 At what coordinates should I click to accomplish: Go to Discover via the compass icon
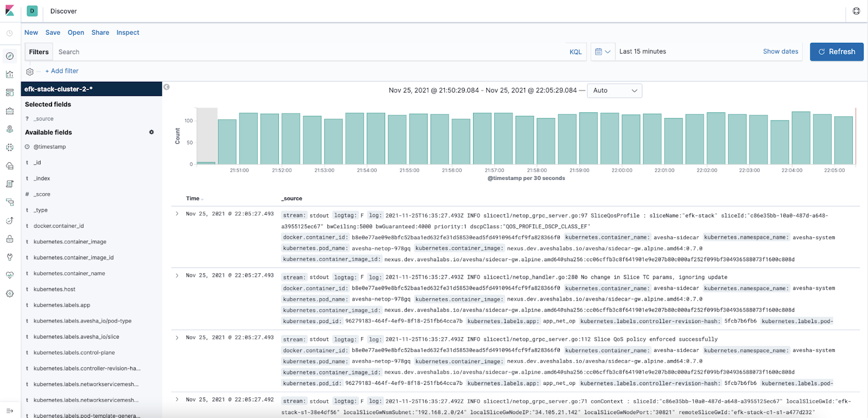pos(10,56)
